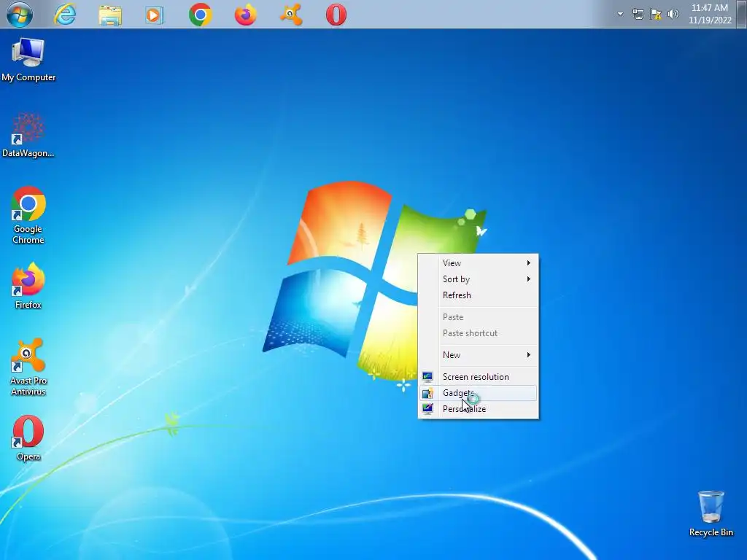Click the Personalize menu icon
Screen dimensions: 747x560
pos(427,408)
